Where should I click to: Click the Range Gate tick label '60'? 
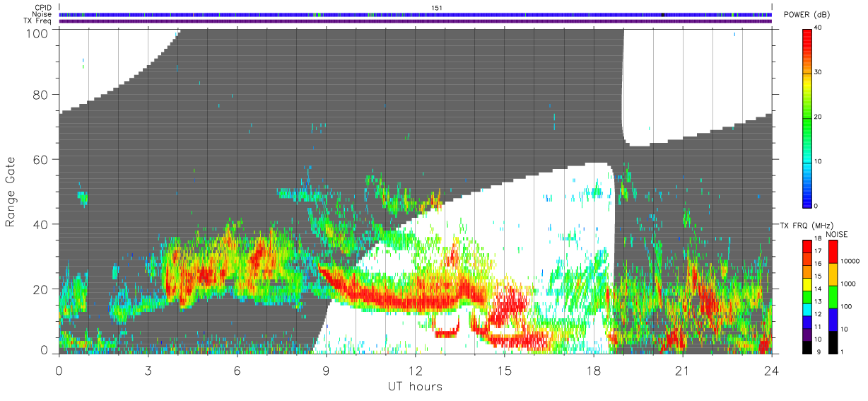coord(40,160)
